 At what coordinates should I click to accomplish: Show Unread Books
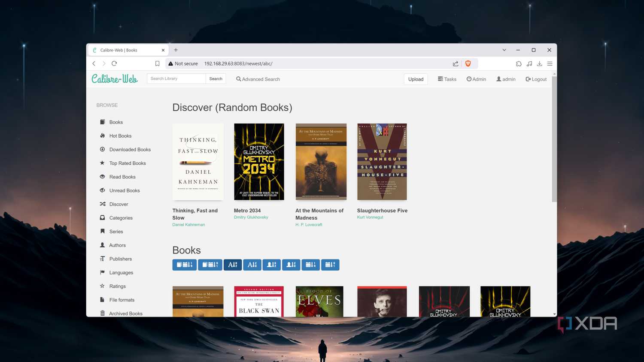[x=120, y=190]
